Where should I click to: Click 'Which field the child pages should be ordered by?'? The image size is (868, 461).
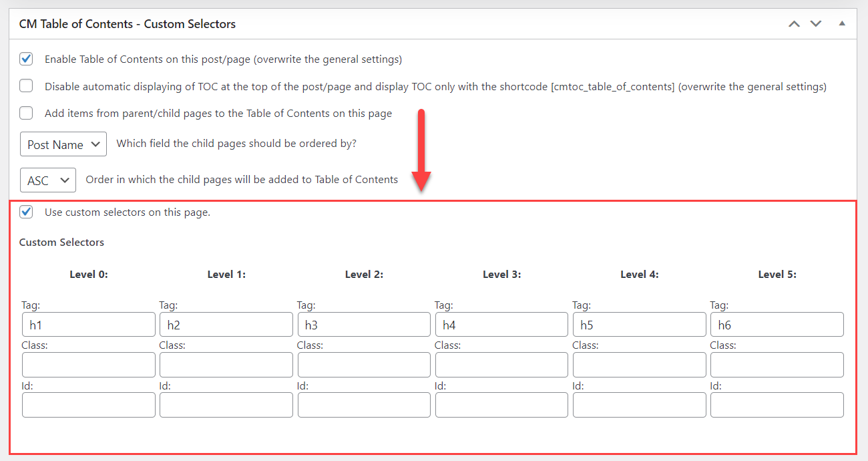coord(237,144)
